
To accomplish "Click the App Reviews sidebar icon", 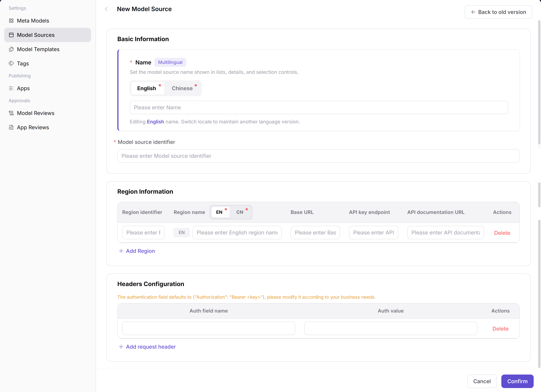I will pos(11,128).
